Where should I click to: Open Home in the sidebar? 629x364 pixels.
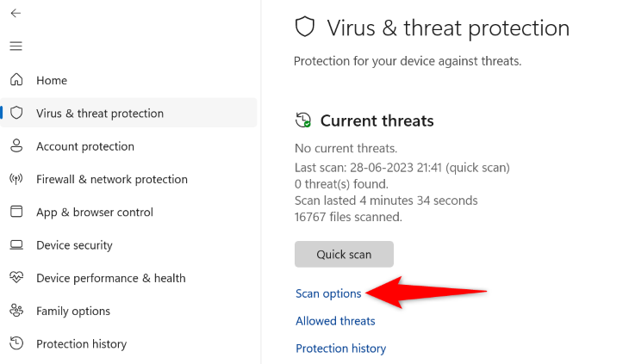[x=52, y=80]
